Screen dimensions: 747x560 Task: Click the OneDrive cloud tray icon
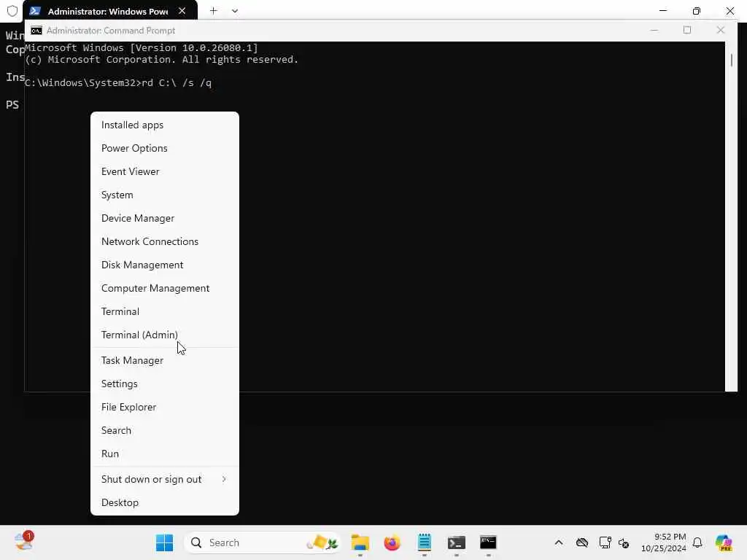tap(581, 542)
